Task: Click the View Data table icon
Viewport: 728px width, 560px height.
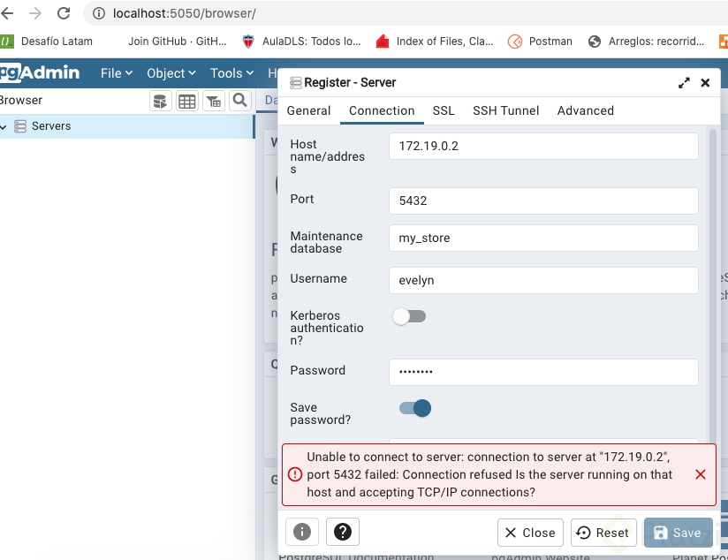Action: [x=187, y=101]
